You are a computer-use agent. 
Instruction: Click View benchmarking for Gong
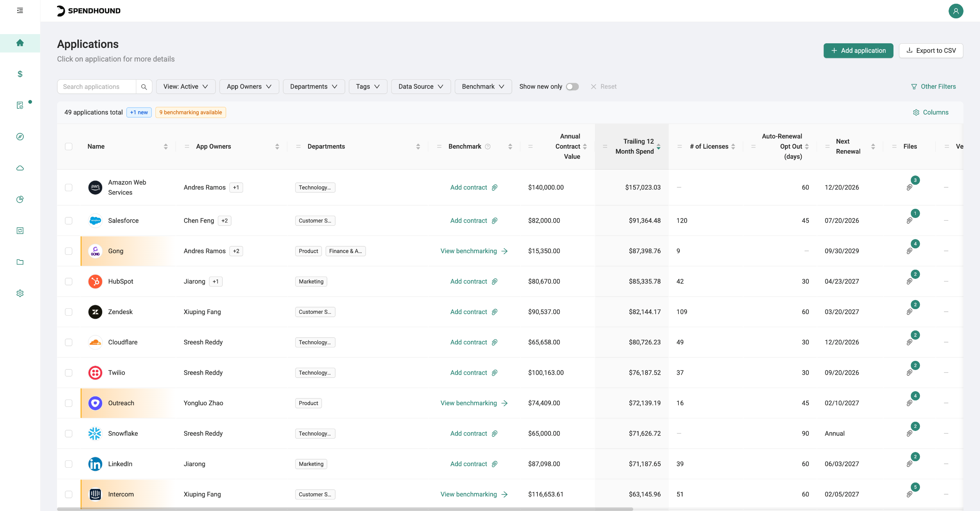pos(474,251)
